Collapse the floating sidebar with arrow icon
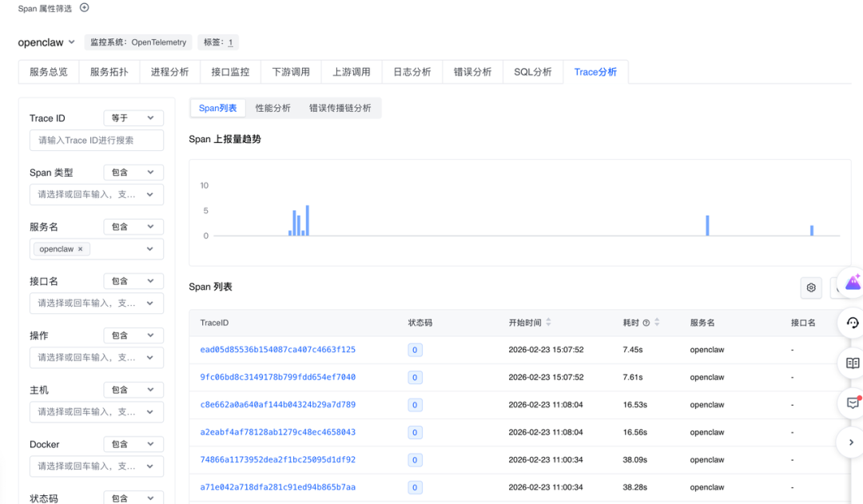This screenshot has width=863, height=504. tap(852, 442)
